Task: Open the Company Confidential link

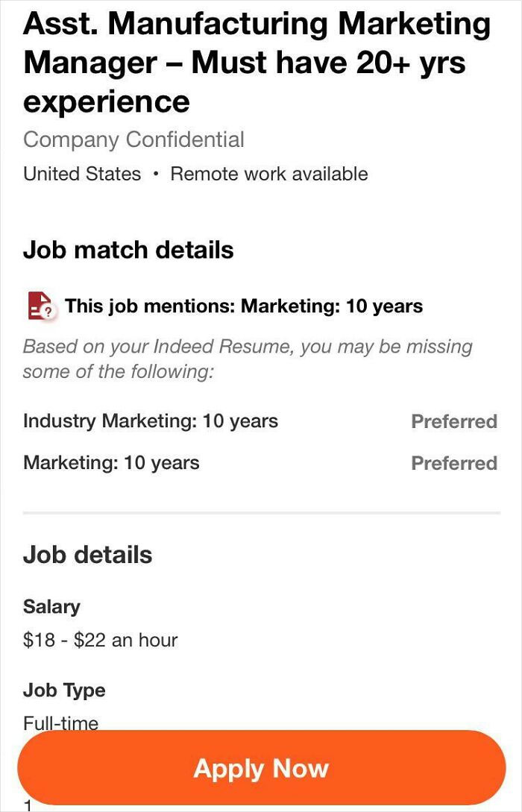Action: [x=133, y=139]
